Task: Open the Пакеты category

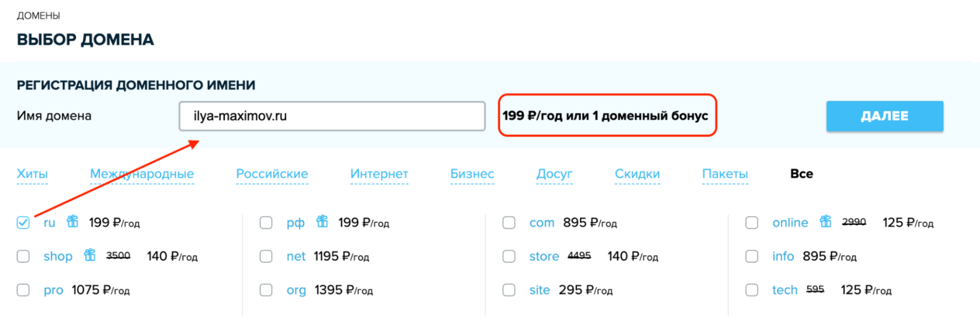Action: pos(725,174)
